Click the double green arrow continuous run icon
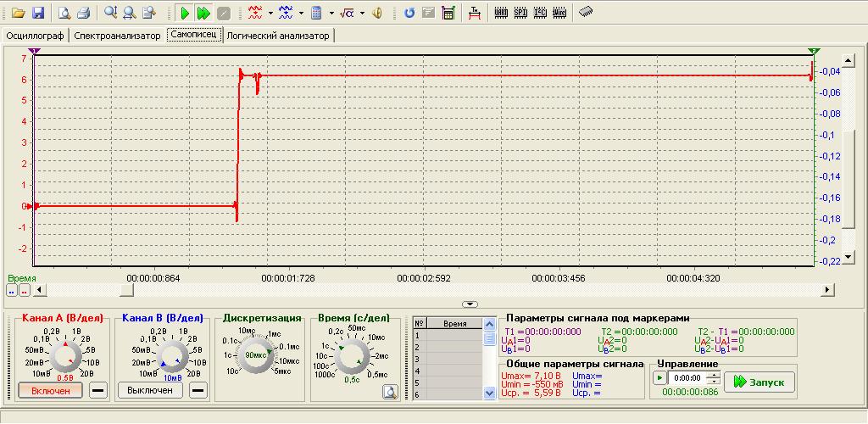868x424 pixels. tap(203, 13)
